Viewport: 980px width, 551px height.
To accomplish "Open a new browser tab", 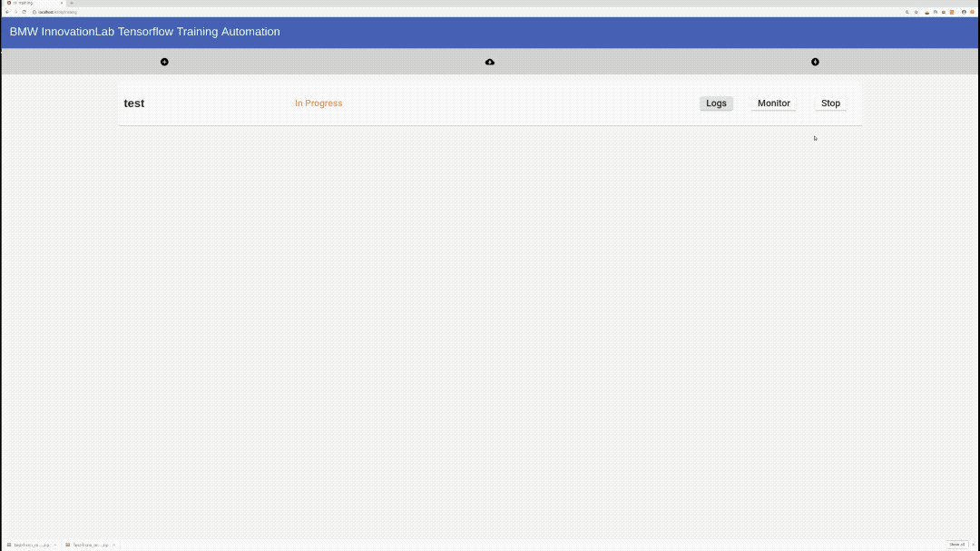I will (72, 3).
